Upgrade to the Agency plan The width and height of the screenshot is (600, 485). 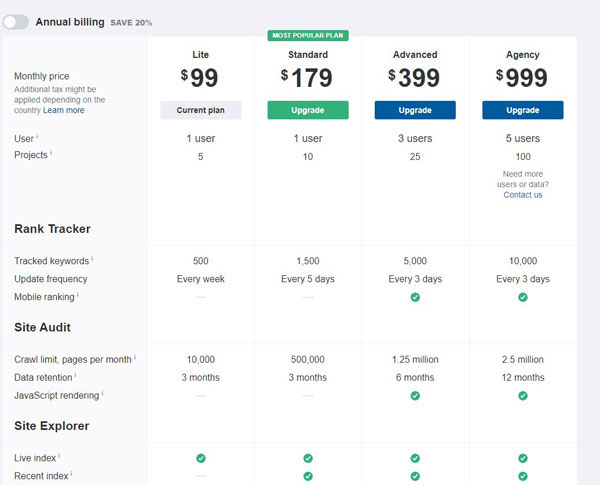[x=523, y=110]
